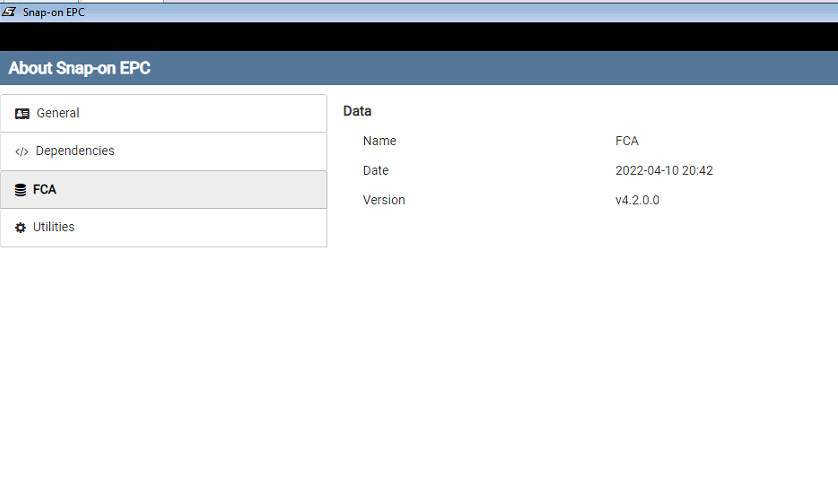Open the General section

point(164,113)
